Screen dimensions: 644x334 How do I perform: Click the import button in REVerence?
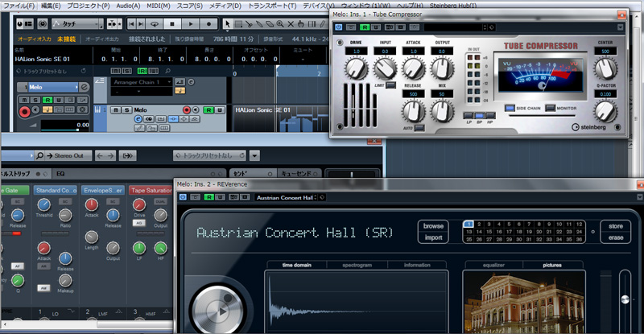433,237
